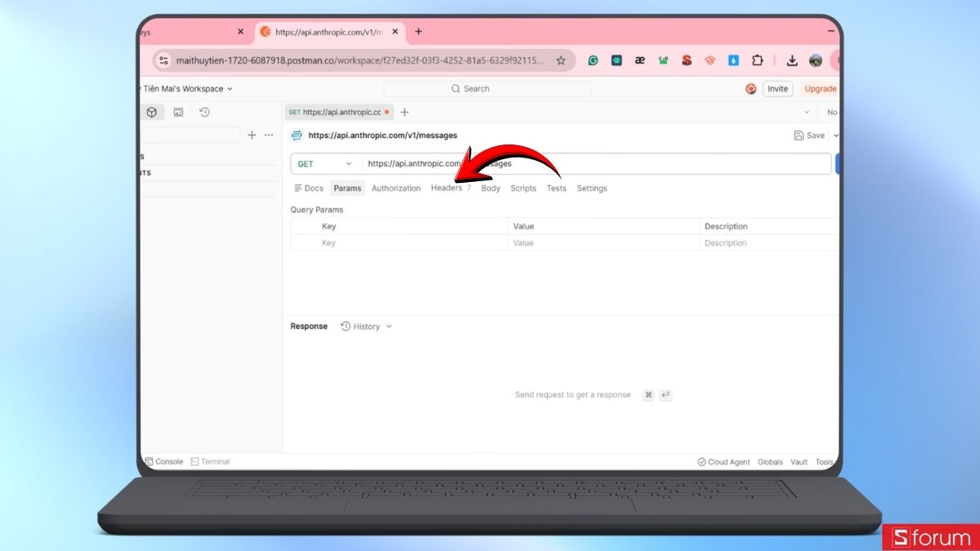Open the Mock servers icon in sidebar
This screenshot has height=551, width=980.
[178, 112]
